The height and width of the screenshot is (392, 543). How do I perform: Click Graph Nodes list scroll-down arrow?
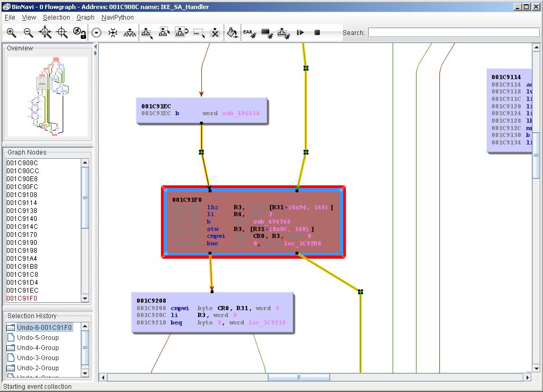tap(85, 298)
